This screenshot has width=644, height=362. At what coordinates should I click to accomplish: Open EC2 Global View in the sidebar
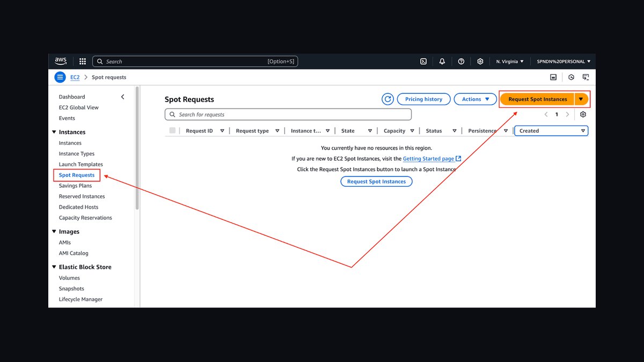click(79, 108)
